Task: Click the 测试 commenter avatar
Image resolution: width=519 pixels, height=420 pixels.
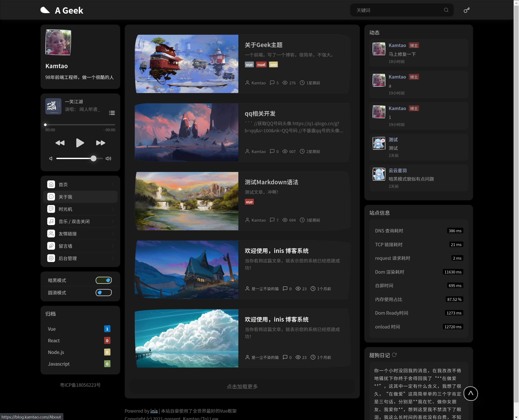Action: point(379,143)
